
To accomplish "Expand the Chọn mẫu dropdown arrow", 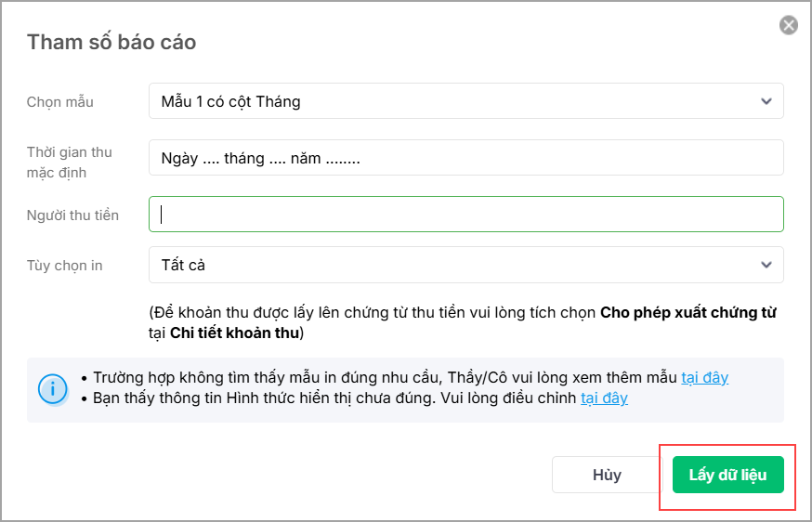I will pyautogui.click(x=766, y=101).
